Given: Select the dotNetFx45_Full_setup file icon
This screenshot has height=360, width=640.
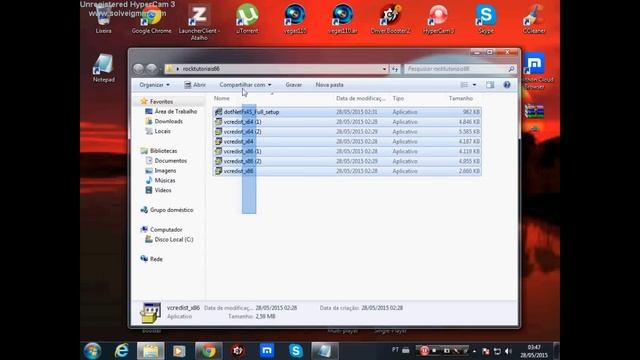Looking at the screenshot, I should tap(218, 112).
